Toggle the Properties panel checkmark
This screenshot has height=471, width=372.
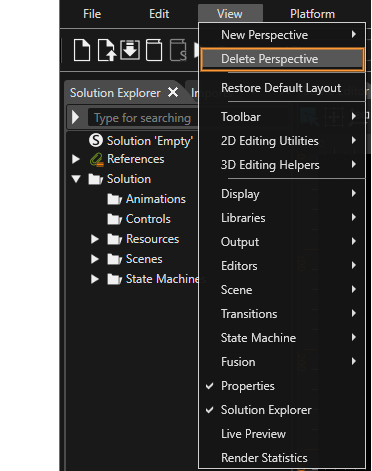210,386
